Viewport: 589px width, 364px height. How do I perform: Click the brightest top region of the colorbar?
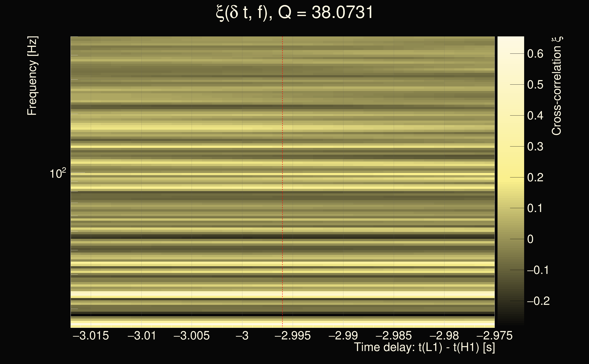(x=510, y=42)
